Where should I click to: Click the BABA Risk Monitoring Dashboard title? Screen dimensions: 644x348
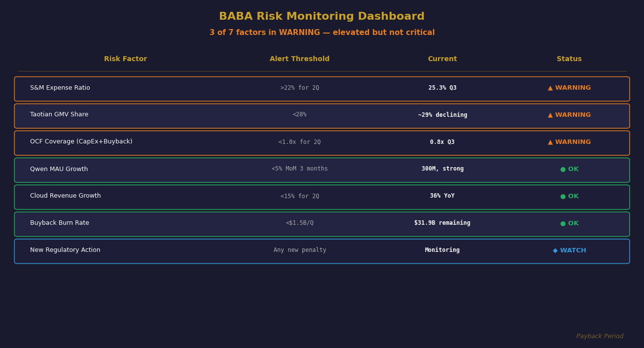(321, 17)
